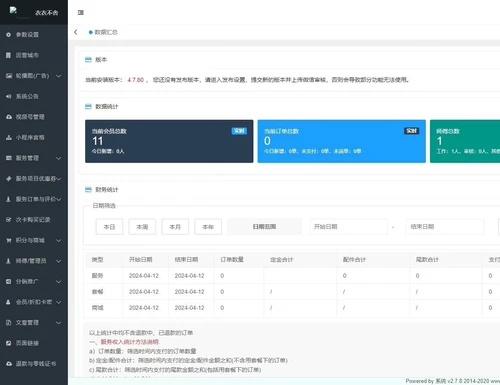
Task: Toggle the sidebar collapse hamburger icon
Action: tap(80, 12)
